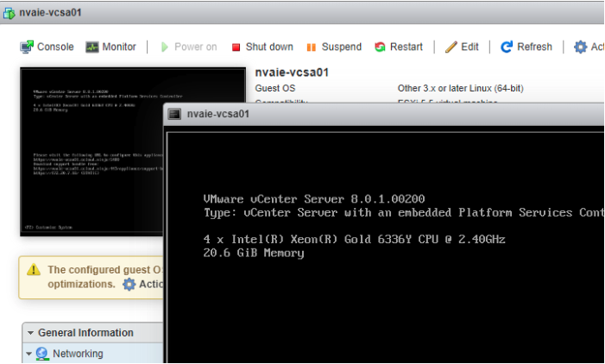Open the VM console thumbnail preview
Screen dimensions: 605x364
(91, 152)
